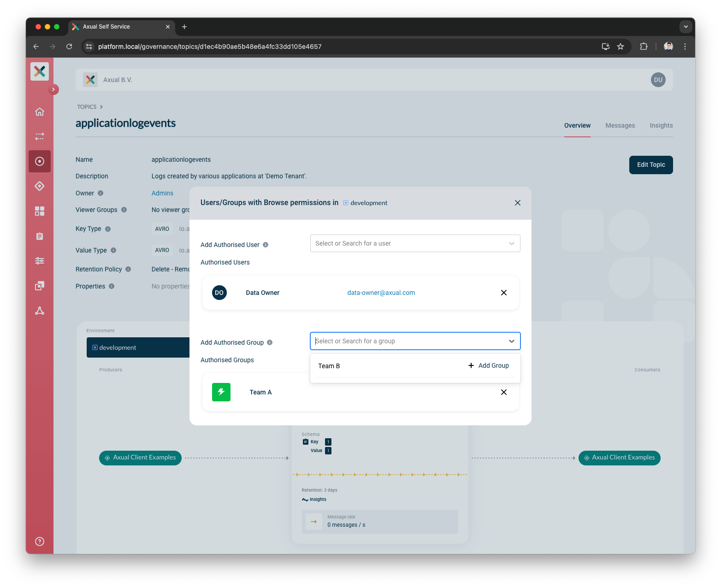Open Insights link in topic card
The image size is (721, 588).
314,500
